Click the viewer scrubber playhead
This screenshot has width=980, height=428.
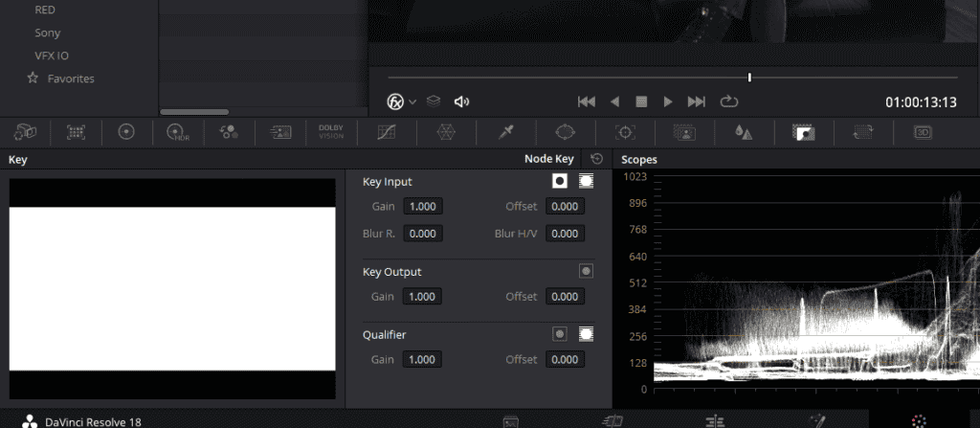[x=749, y=78]
